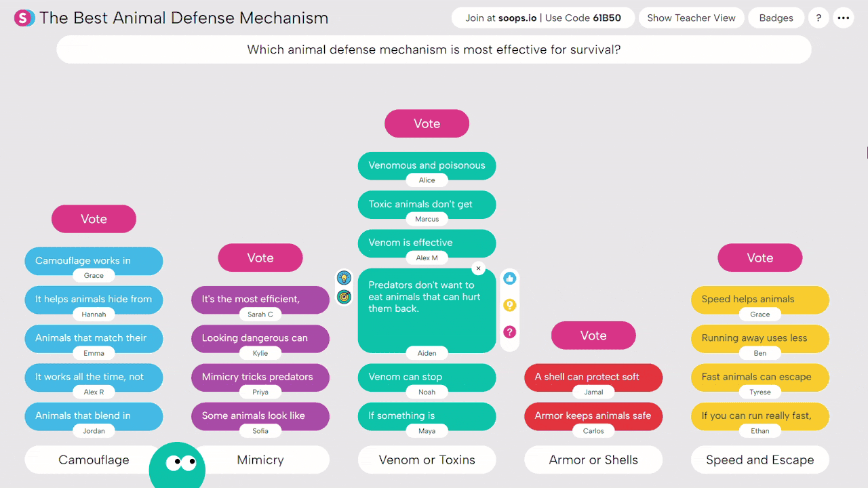
Task: Click the Join at soops.io code link
Action: tap(542, 18)
